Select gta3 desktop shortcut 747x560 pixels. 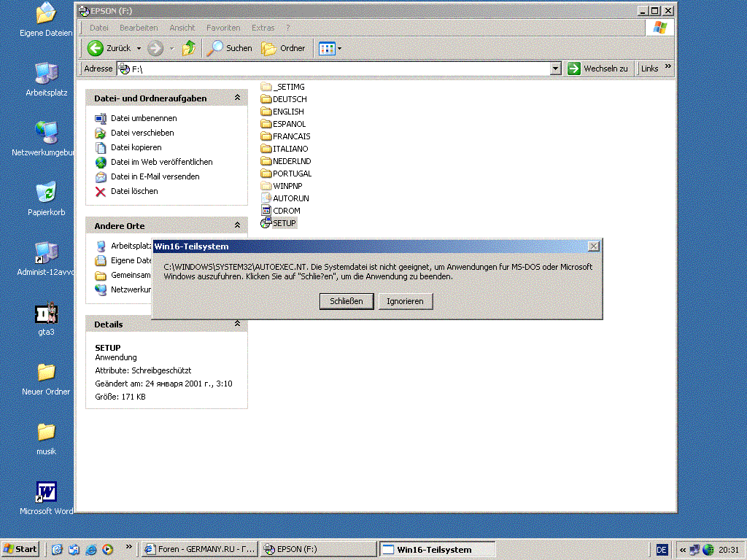click(46, 313)
